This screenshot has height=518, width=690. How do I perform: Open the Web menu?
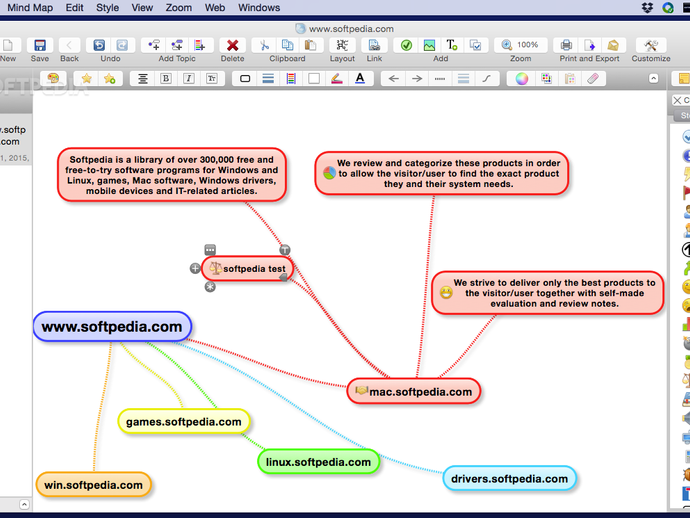click(x=215, y=7)
